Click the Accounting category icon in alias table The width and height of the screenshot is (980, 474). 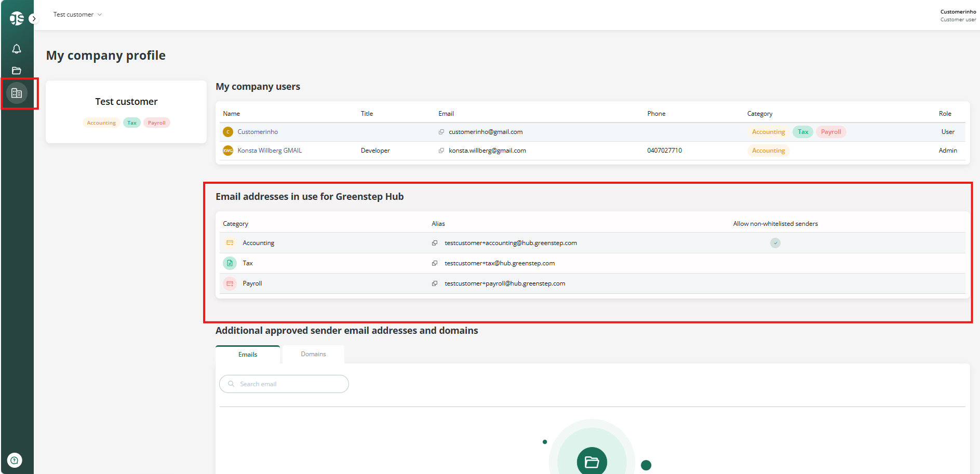point(230,243)
